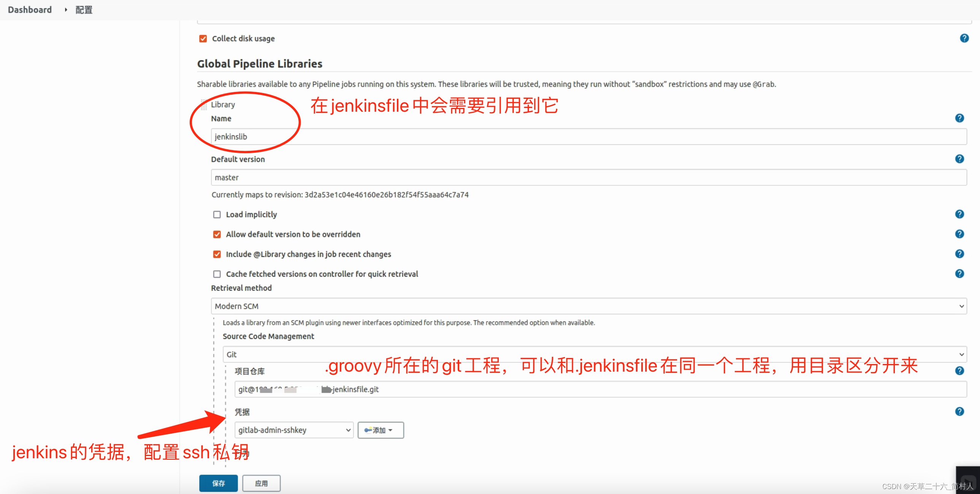
Task: Open help for Allow default version overridden
Action: [959, 234]
